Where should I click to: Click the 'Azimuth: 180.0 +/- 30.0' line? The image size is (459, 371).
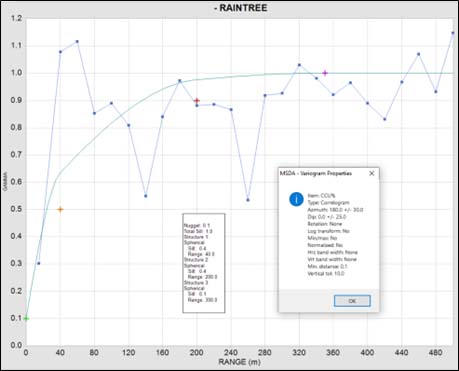point(335,210)
